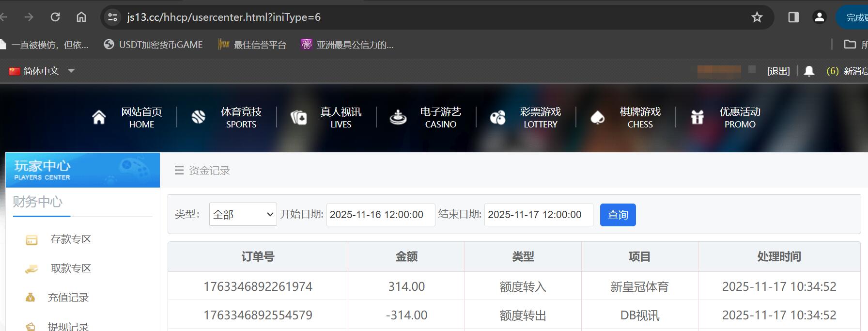868x331 pixels.
Task: Click the money bag icon beside 充值记录
Action: click(x=30, y=297)
